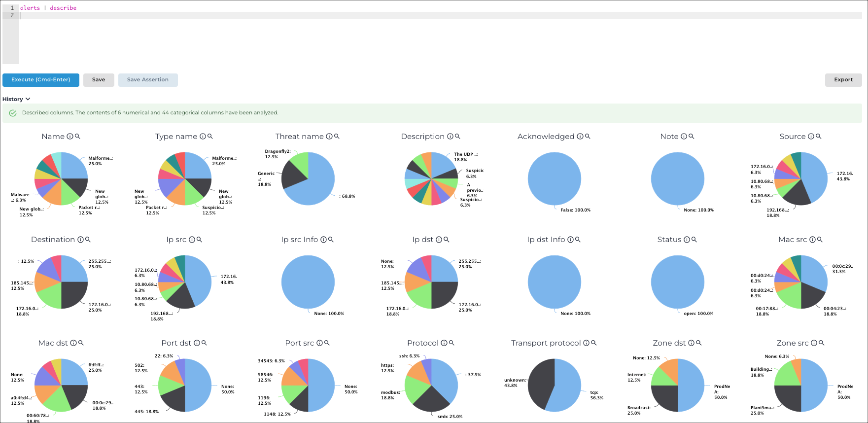Click the info icon next to Note
Image resolution: width=868 pixels, height=423 pixels.
pyautogui.click(x=684, y=137)
